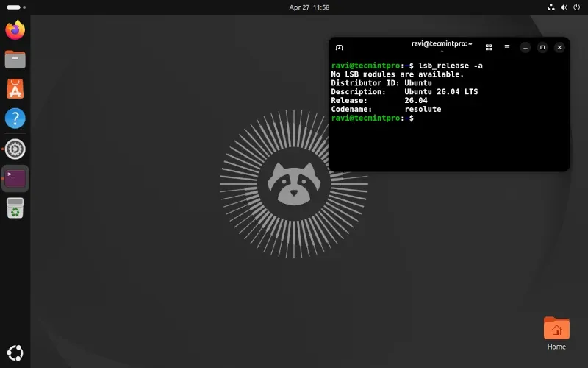
Task: Open the Files manager from the dock
Action: tap(15, 59)
